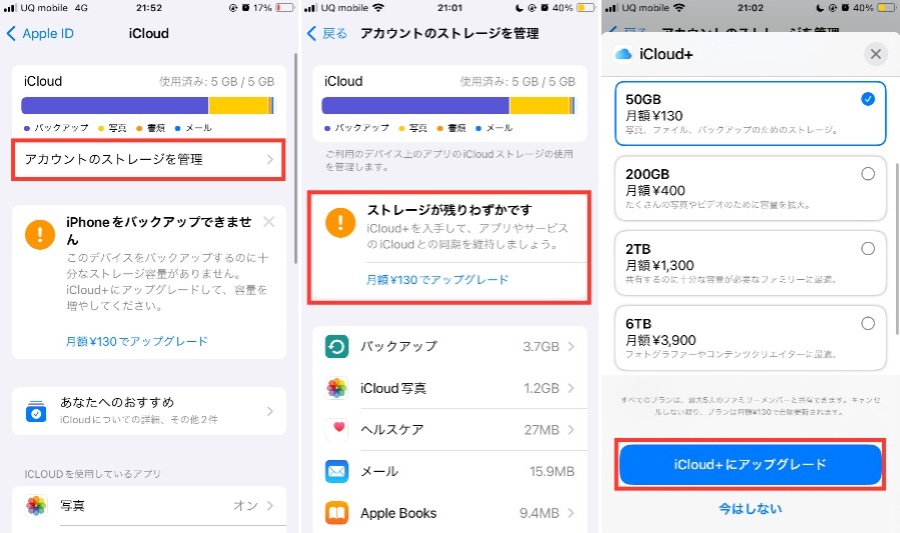Dismiss the iCloud+ plan sheet

coord(876,54)
